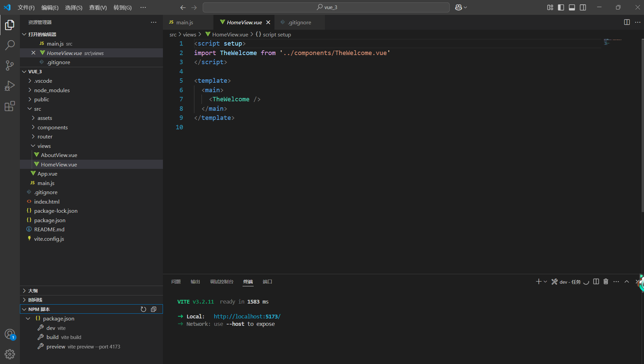Open the Run and Debug view
This screenshot has width=644, height=364.
click(x=10, y=85)
